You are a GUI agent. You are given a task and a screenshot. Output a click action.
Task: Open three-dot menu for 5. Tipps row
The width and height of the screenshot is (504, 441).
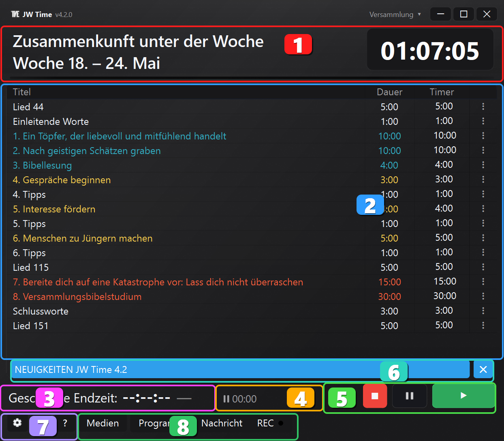tap(483, 223)
